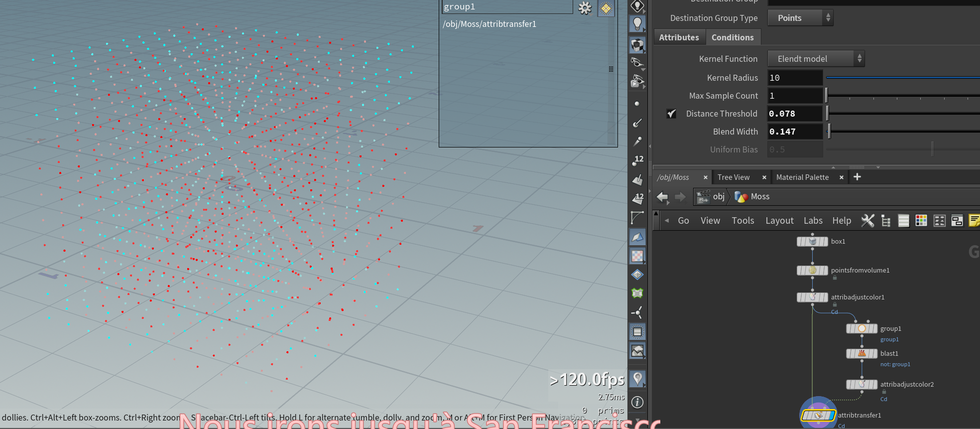Select the blast1 node icon

[861, 354]
